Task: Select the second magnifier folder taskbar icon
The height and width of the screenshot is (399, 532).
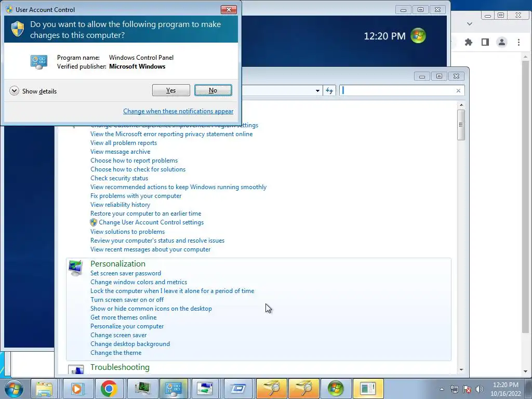Action: click(303, 389)
